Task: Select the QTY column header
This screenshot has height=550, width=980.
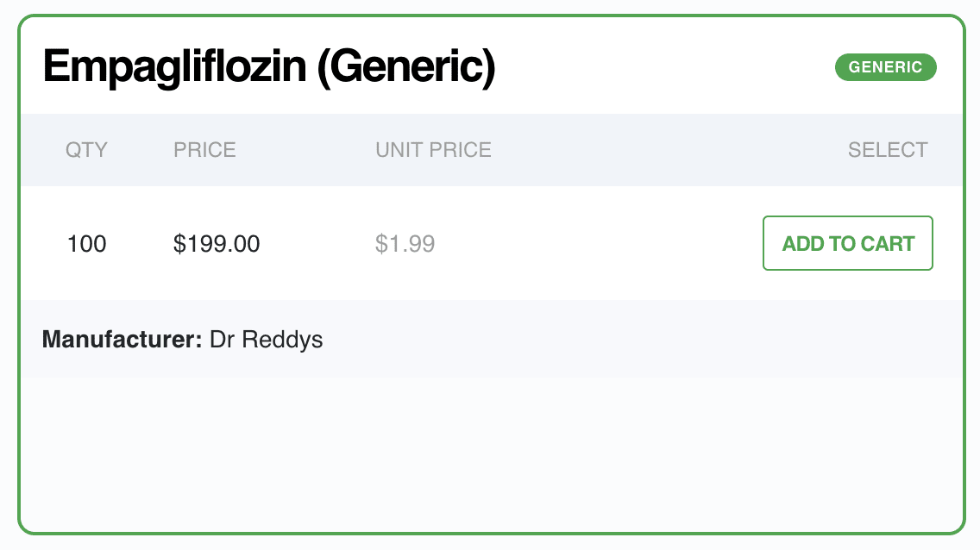Action: (86, 150)
